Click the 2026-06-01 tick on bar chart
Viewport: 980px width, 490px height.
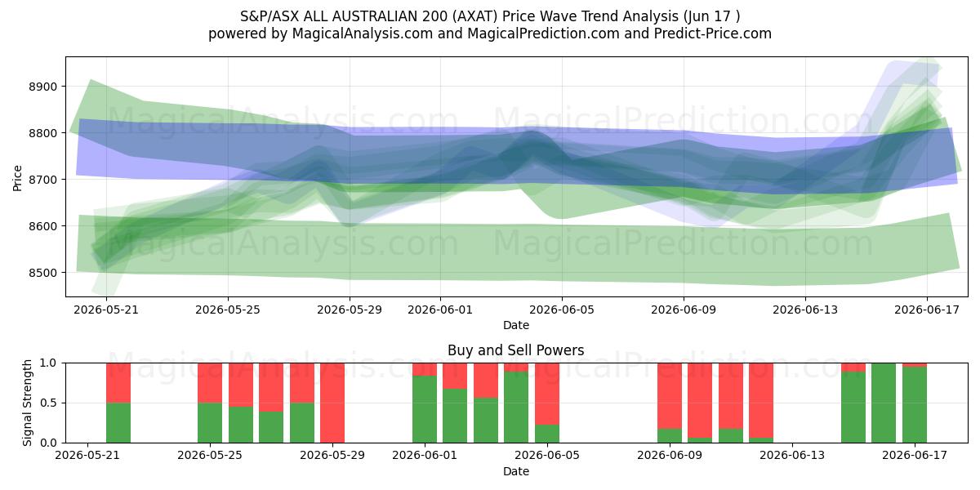tap(425, 456)
